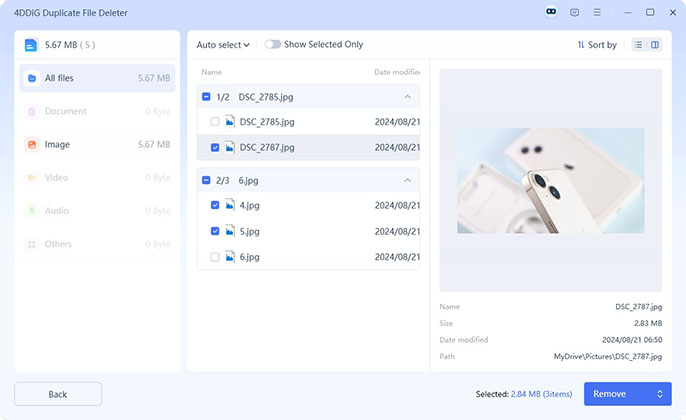Click the 2024/08/21 06:50 date value
Screen dimensions: 686x420
coord(632,340)
